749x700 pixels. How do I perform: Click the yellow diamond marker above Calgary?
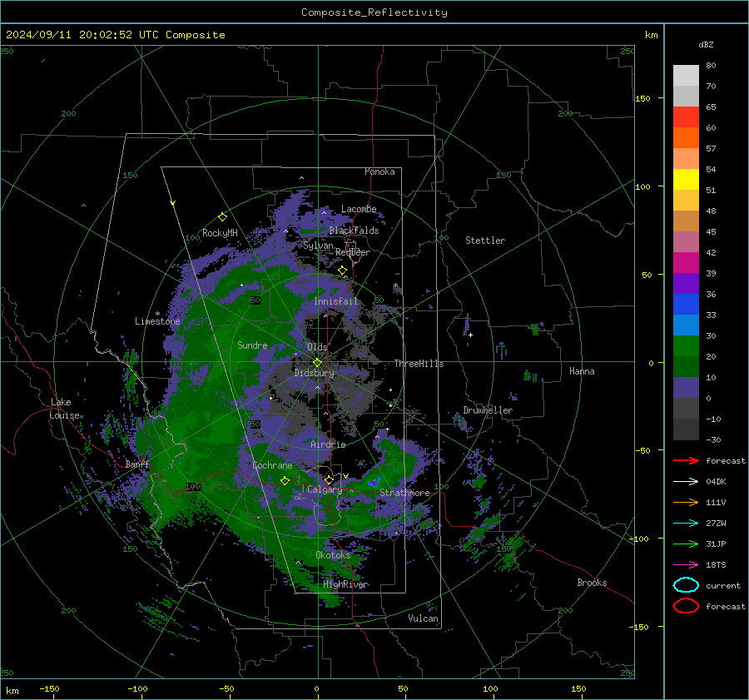(329, 479)
